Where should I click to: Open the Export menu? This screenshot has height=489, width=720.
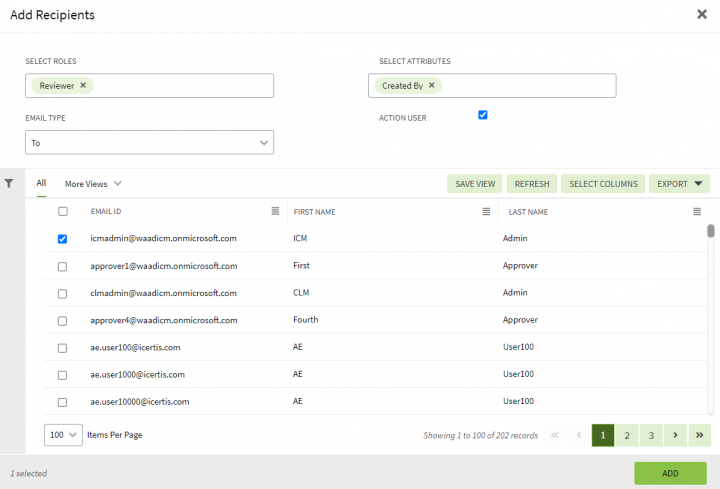pos(679,184)
